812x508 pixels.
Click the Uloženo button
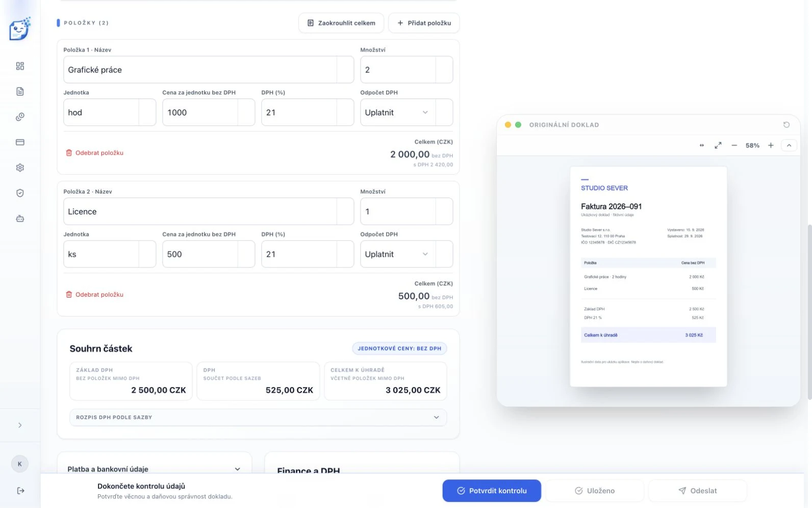pos(595,491)
